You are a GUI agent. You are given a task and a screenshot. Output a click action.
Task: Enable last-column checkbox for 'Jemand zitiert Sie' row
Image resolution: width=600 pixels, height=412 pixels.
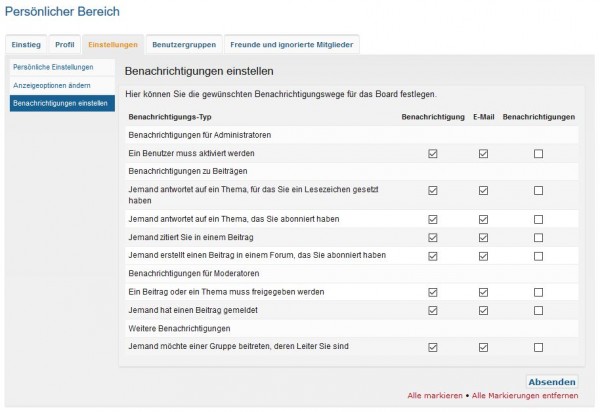point(539,237)
